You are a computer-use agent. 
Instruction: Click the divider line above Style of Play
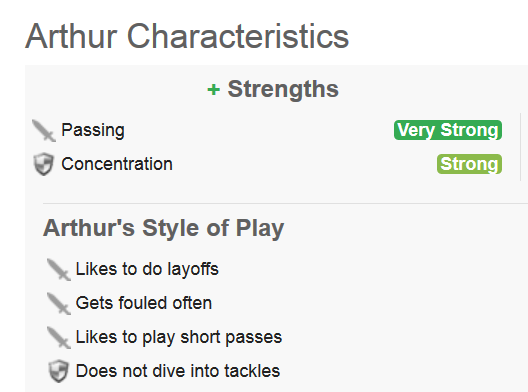[x=285, y=203]
